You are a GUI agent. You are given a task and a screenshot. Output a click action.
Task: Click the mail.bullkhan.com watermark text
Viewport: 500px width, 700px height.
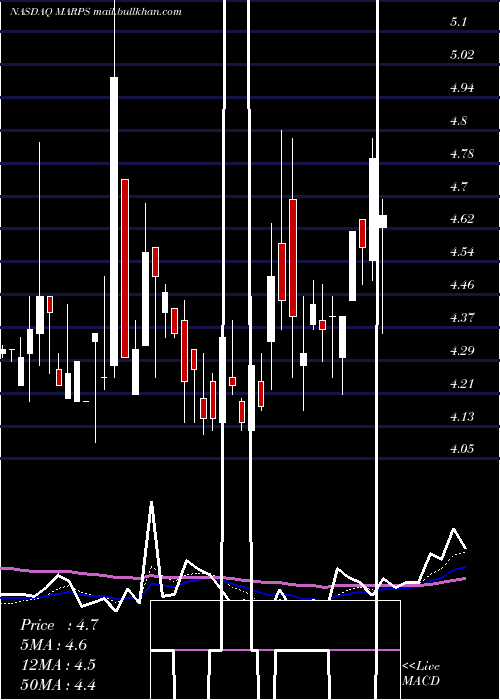pos(137,12)
